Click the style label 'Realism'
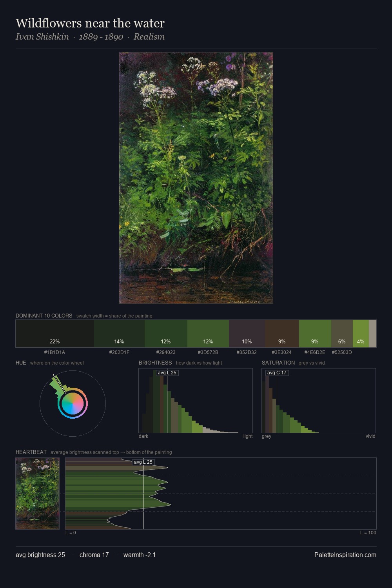Viewport: 392px width, 588px height. pos(149,37)
